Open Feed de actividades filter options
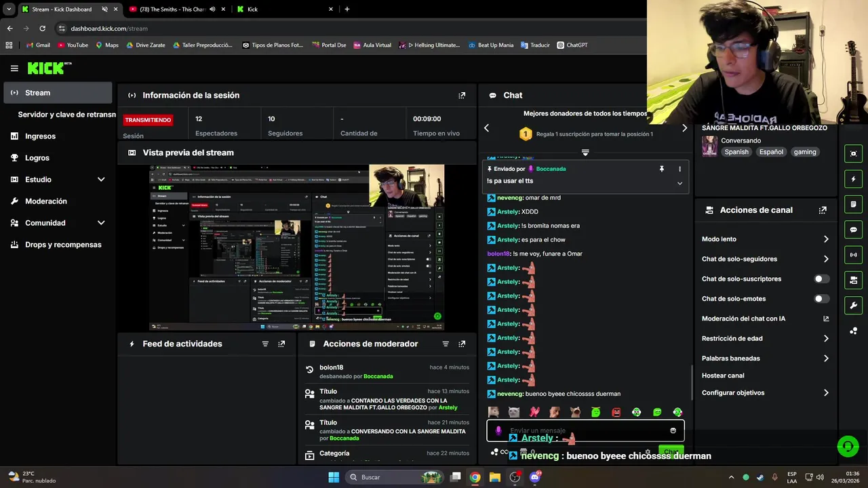Screen dimensions: 868x488 point(265,344)
